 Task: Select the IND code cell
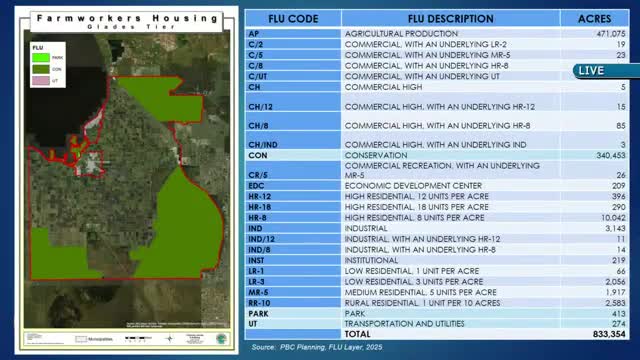[x=293, y=228]
